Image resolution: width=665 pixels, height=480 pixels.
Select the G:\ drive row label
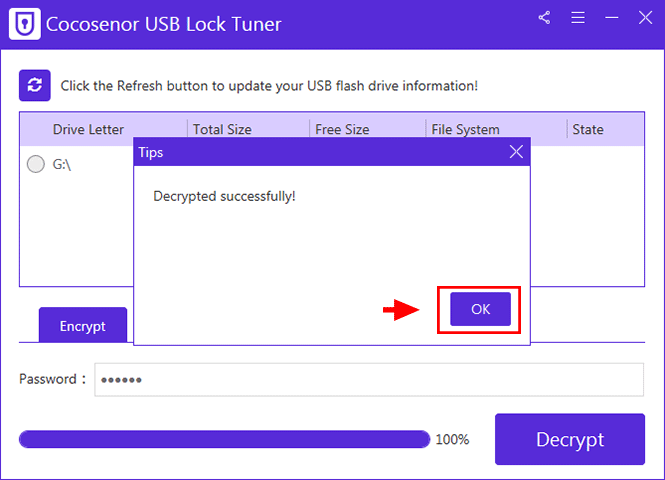61,164
